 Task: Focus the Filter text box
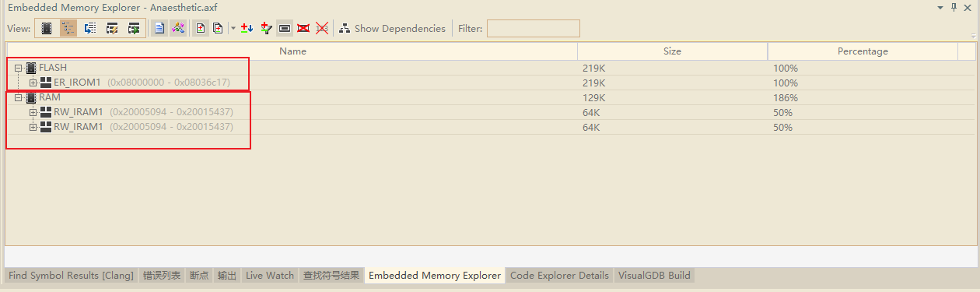point(534,29)
